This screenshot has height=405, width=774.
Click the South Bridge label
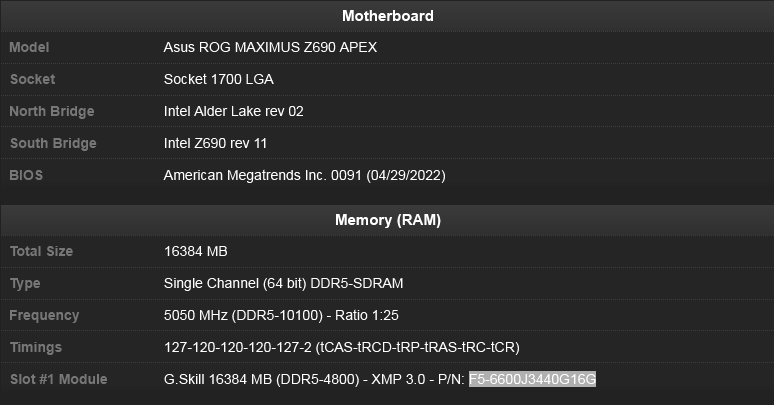[x=53, y=143]
